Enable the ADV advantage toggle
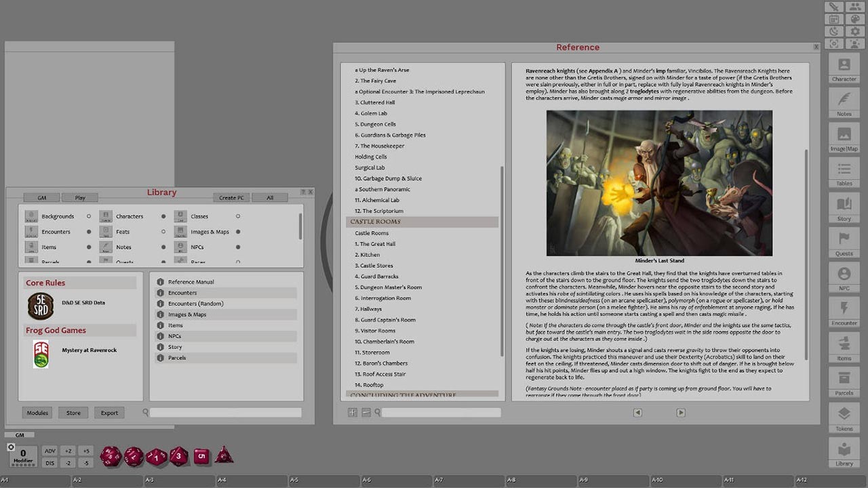The image size is (868, 488). click(50, 450)
